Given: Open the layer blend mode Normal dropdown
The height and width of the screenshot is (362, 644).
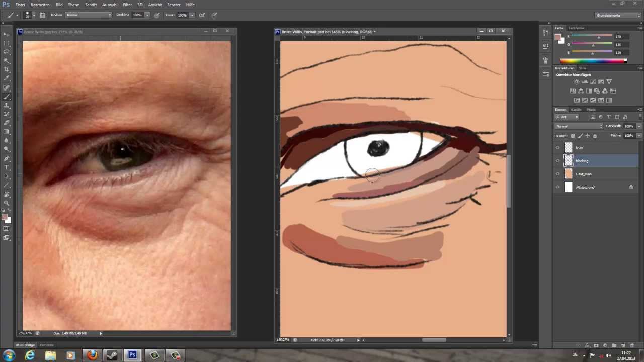Looking at the screenshot, I should (x=579, y=126).
